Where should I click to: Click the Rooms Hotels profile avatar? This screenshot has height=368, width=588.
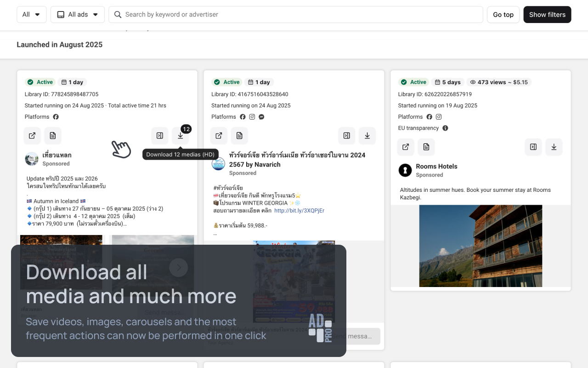(x=405, y=170)
